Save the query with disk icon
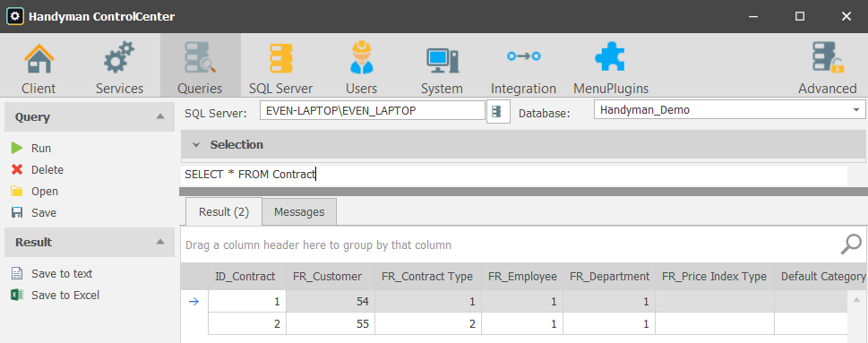 click(x=17, y=212)
